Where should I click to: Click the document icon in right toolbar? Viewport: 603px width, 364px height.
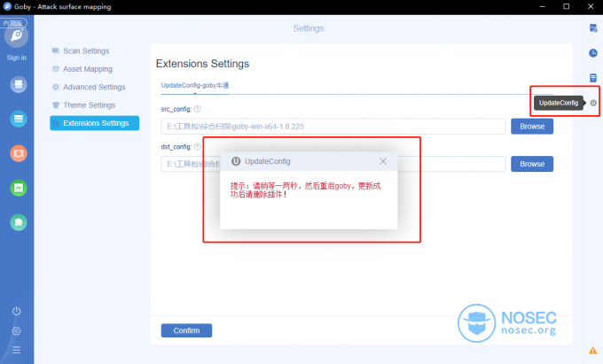(593, 78)
